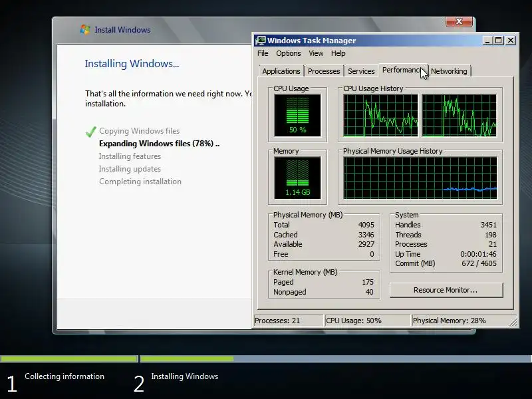Viewport: 532px width, 399px height.
Task: Click the Free memory value 0
Action: [x=372, y=254]
